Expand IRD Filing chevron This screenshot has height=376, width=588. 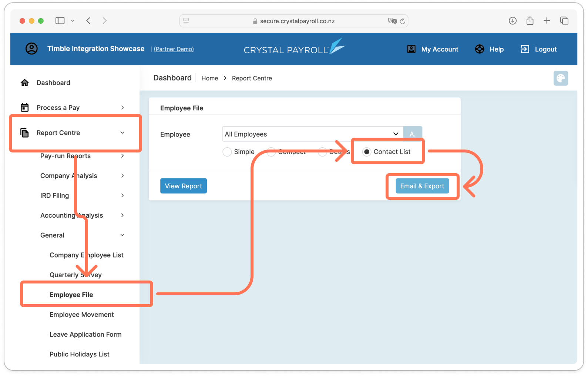pyautogui.click(x=122, y=195)
